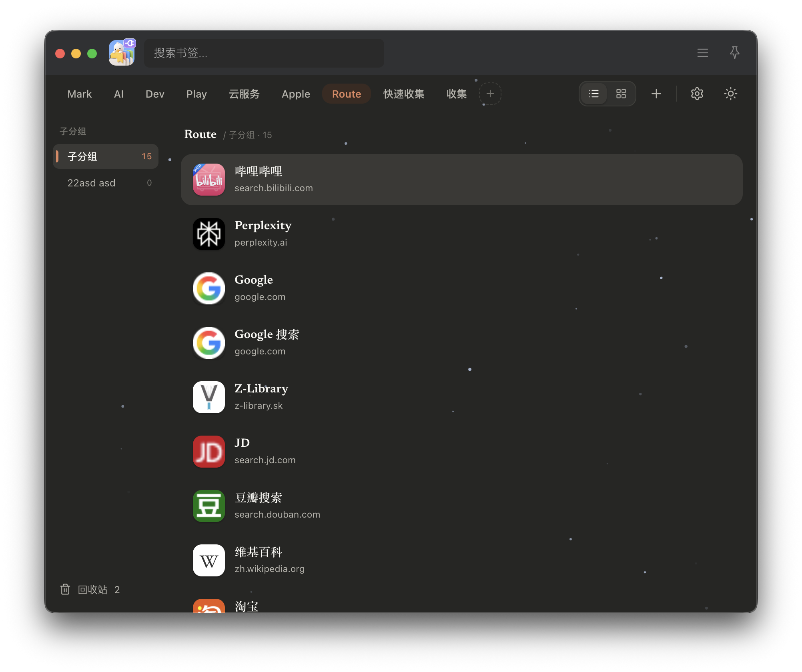Image resolution: width=802 pixels, height=672 pixels.
Task: Open settings gear icon
Action: pyautogui.click(x=697, y=94)
